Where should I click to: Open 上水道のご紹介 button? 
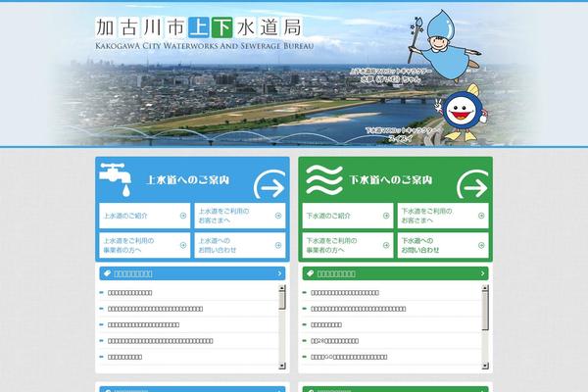tap(145, 216)
